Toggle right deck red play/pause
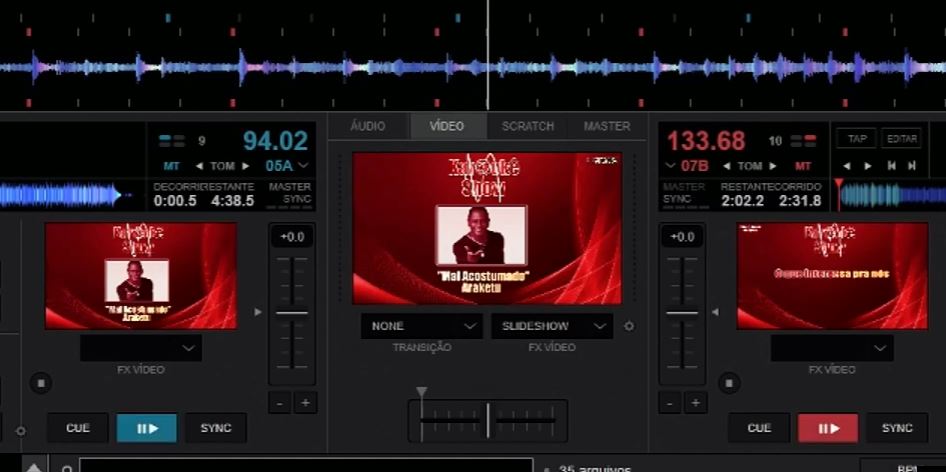 [828, 428]
